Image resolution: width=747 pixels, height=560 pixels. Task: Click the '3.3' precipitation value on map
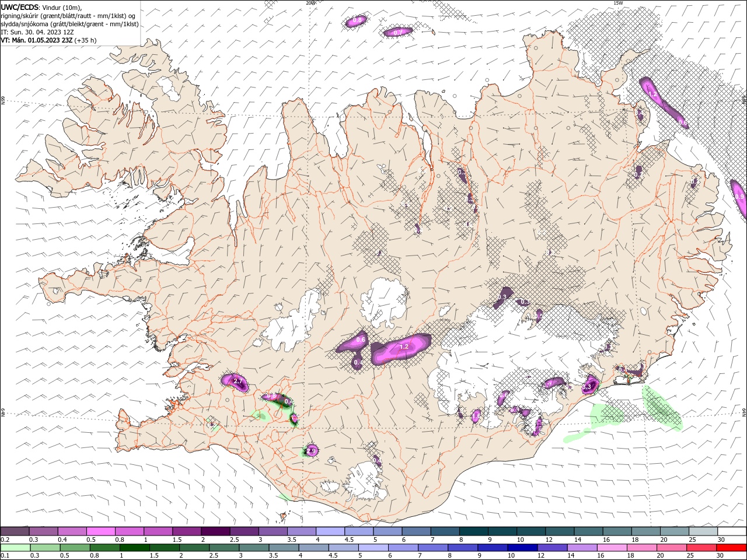click(x=588, y=387)
